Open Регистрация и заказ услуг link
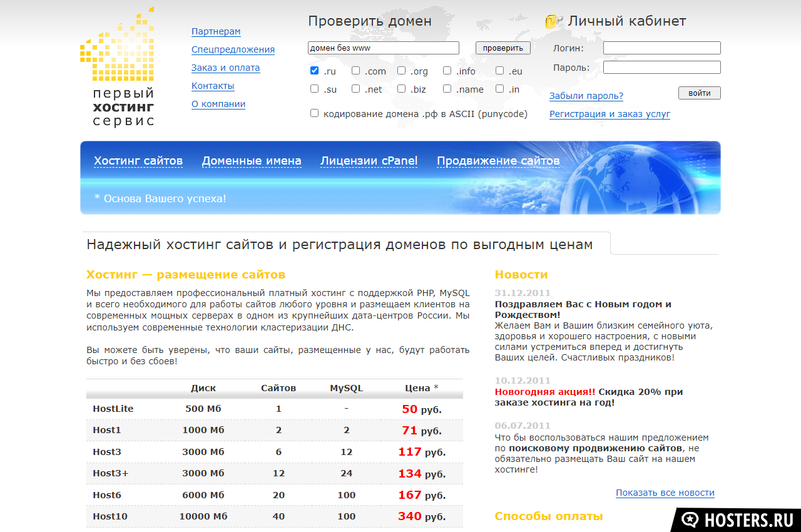 point(610,114)
